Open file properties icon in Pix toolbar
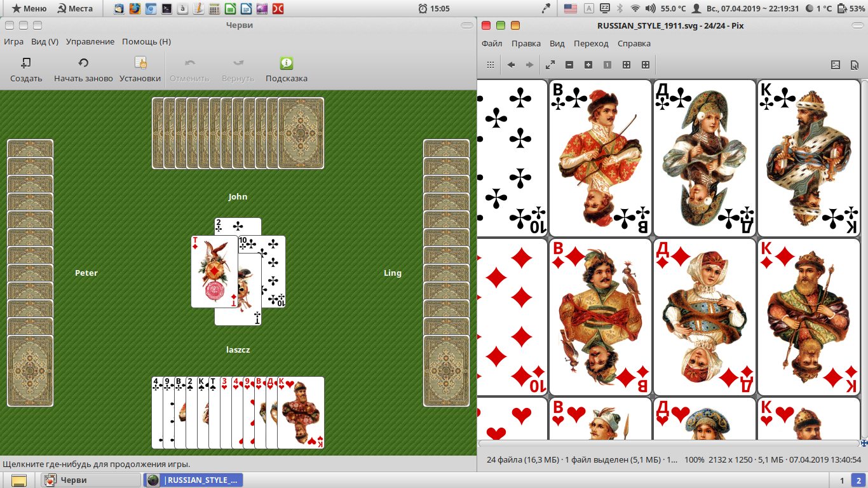This screenshot has width=868, height=488. [855, 65]
